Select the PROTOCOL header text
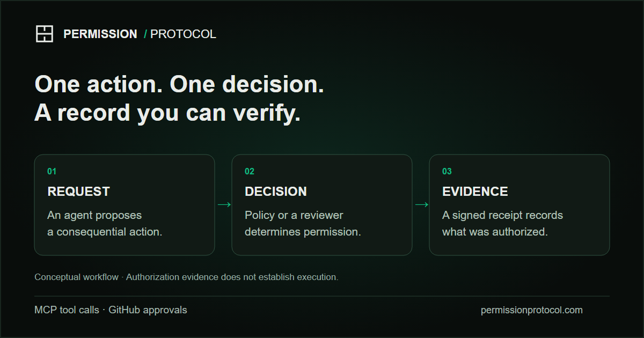This screenshot has height=338, width=644. tap(183, 34)
